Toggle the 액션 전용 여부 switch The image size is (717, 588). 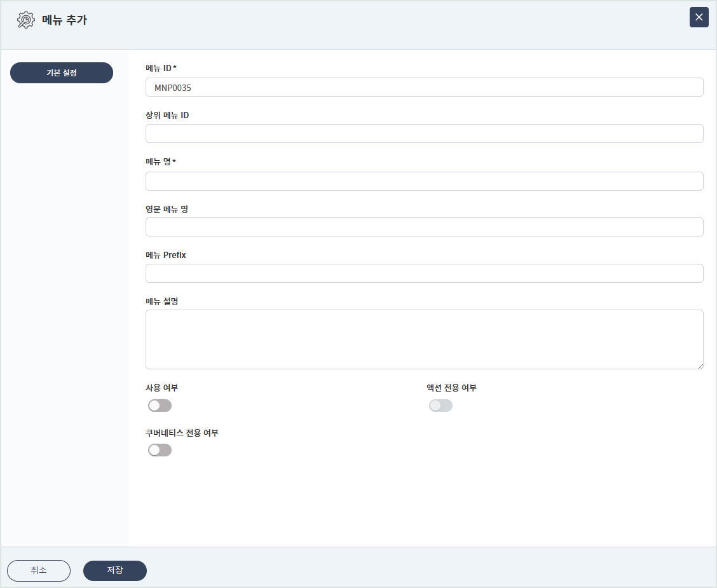coord(440,406)
